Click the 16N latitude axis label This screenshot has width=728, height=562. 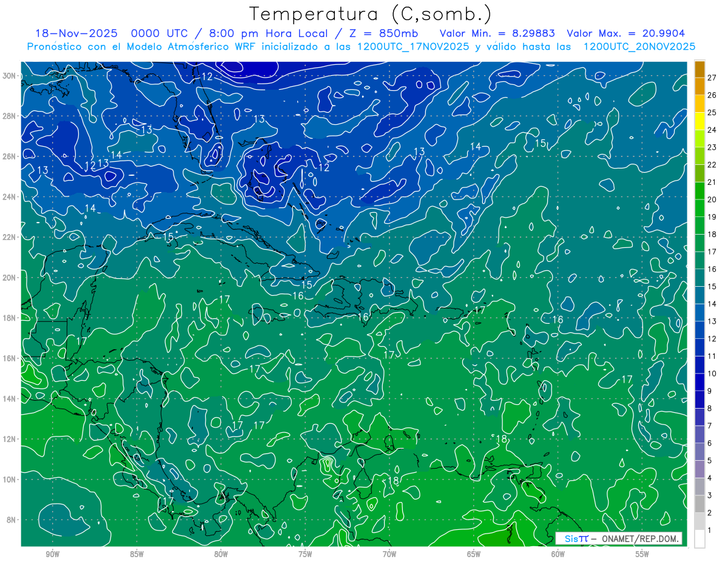(10, 358)
